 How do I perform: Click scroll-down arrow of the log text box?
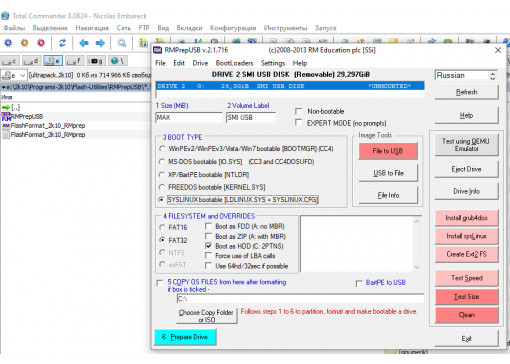click(x=417, y=267)
